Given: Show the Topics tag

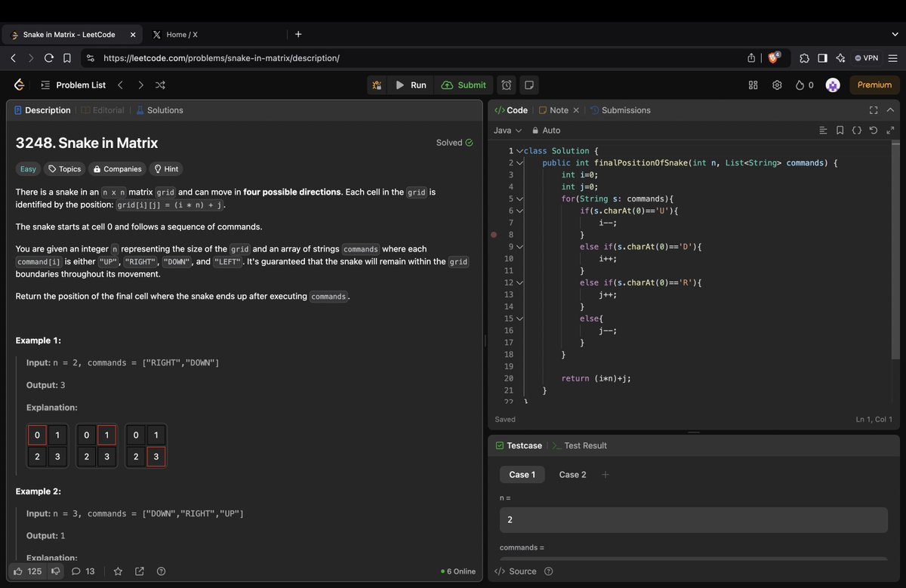Looking at the screenshot, I should coord(64,169).
